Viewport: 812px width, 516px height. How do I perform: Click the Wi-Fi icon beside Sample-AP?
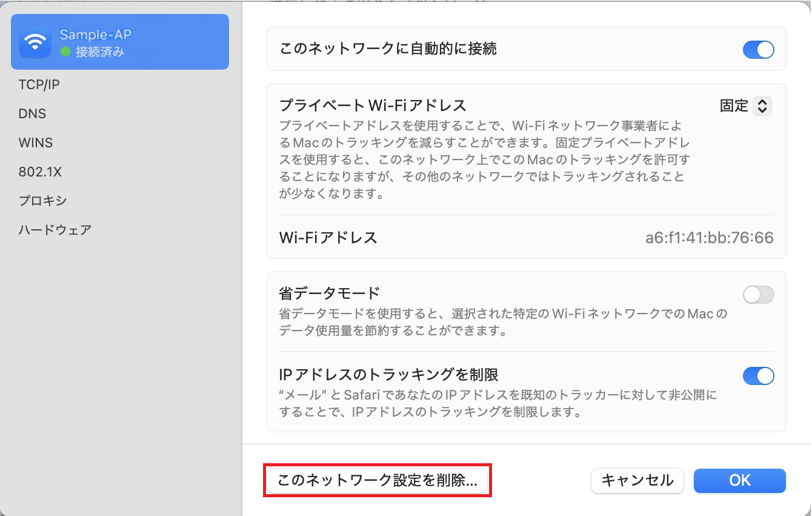pos(35,42)
